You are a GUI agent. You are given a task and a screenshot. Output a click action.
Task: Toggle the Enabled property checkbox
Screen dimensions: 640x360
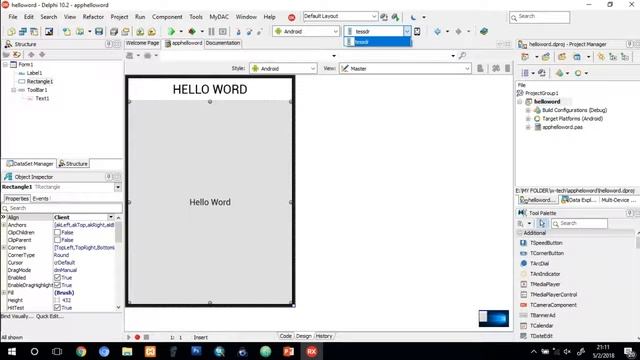[57, 278]
